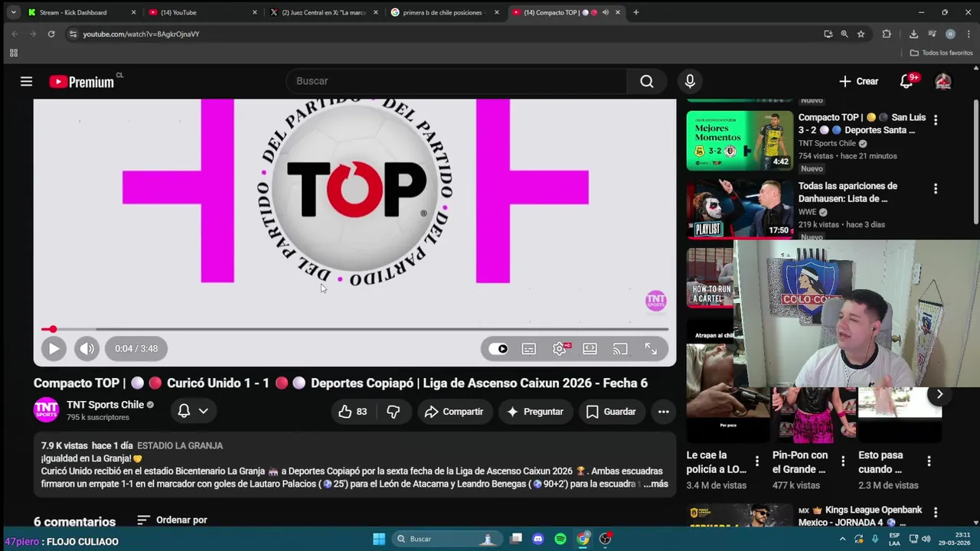Open Spotify from taskbar
980x551 pixels.
560,539
